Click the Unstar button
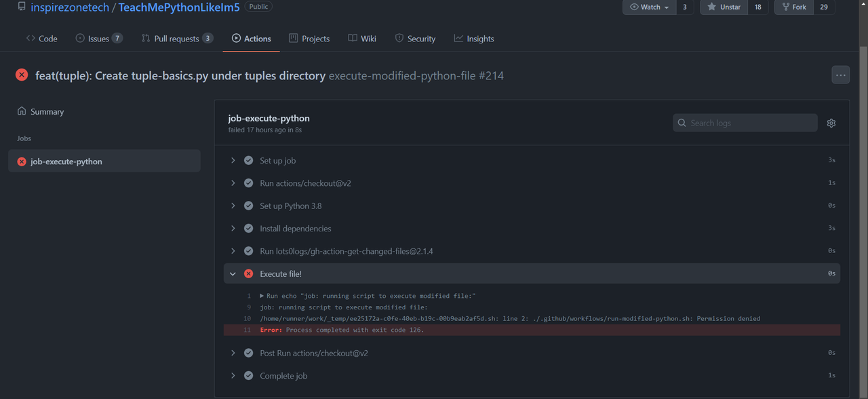 724,7
